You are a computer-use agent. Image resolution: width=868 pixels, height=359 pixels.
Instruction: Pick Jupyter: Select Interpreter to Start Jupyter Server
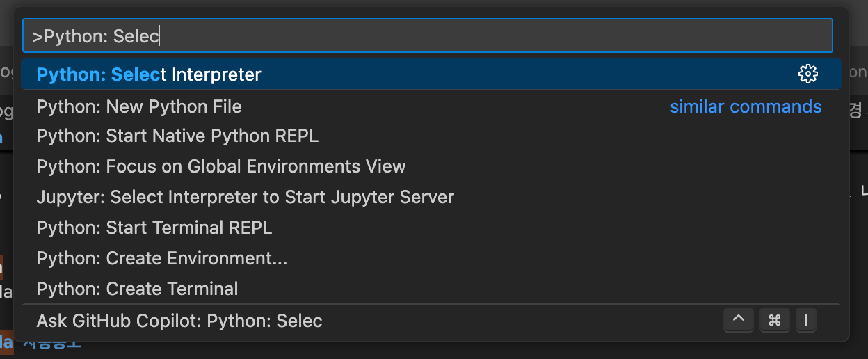245,198
